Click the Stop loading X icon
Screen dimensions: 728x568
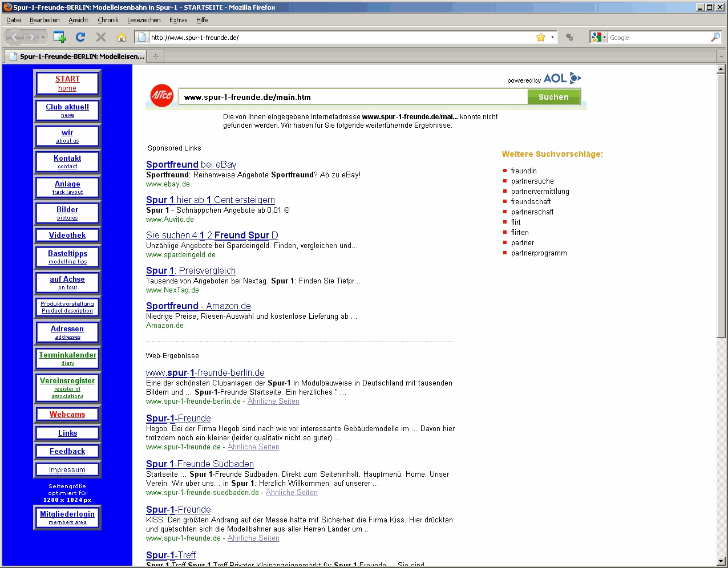tap(101, 37)
